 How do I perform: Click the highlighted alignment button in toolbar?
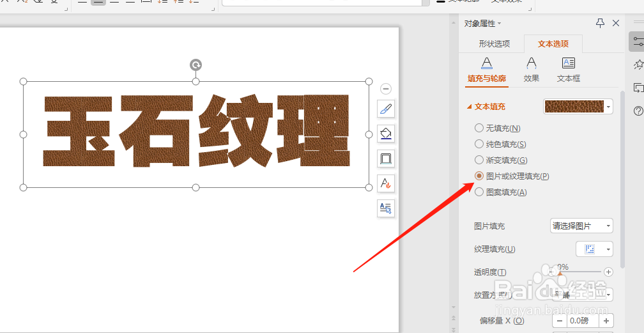click(98, 2)
